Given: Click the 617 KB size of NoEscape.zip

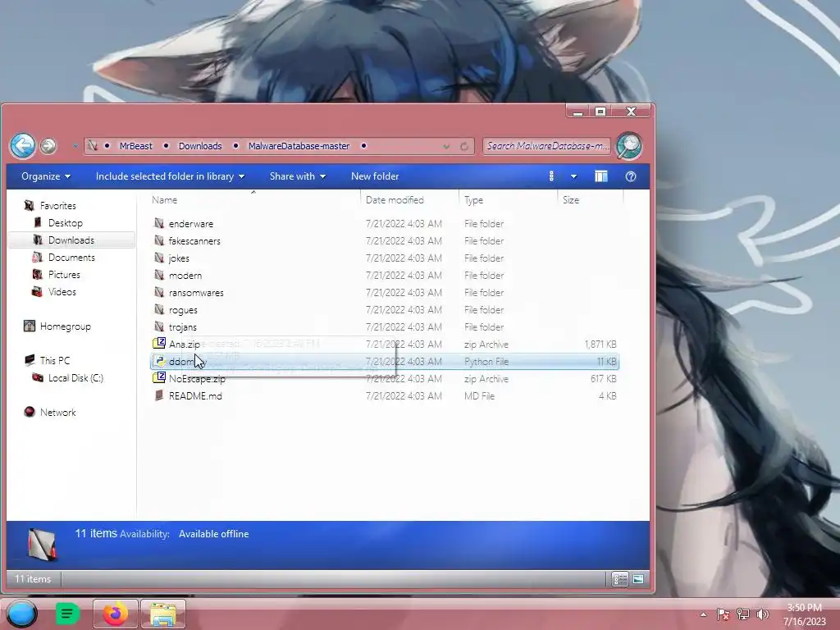Looking at the screenshot, I should [603, 379].
